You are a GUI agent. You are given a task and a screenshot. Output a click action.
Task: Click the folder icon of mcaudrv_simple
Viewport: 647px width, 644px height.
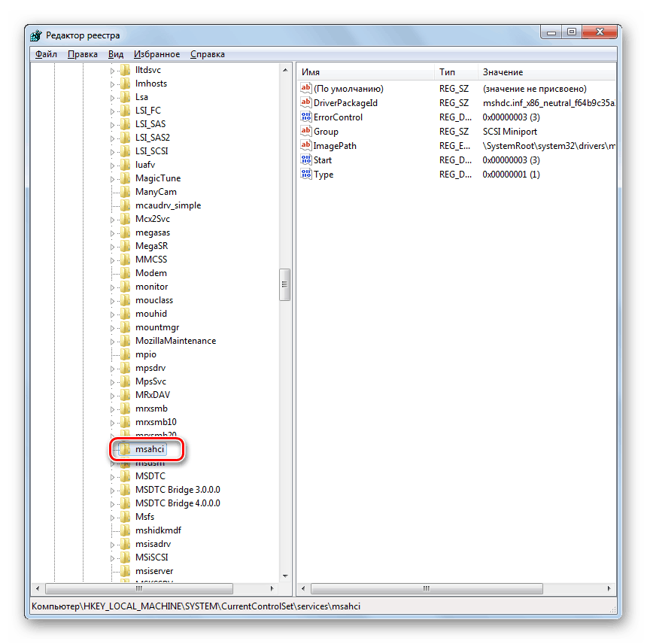(x=125, y=205)
